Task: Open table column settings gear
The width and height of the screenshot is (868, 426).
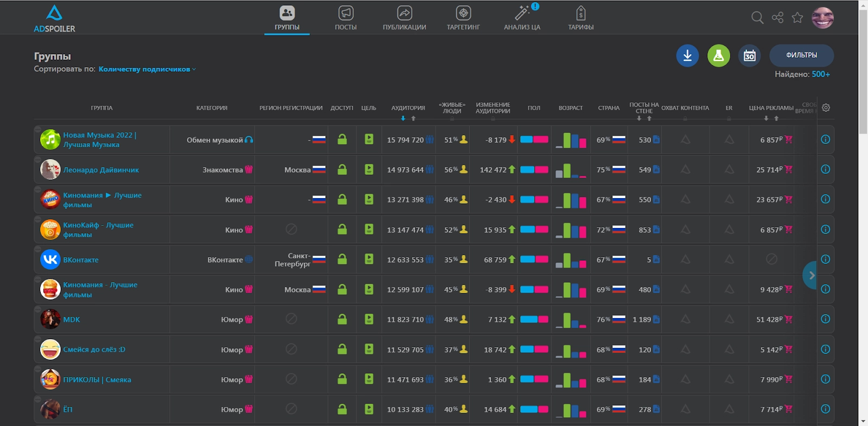Action: pos(826,107)
